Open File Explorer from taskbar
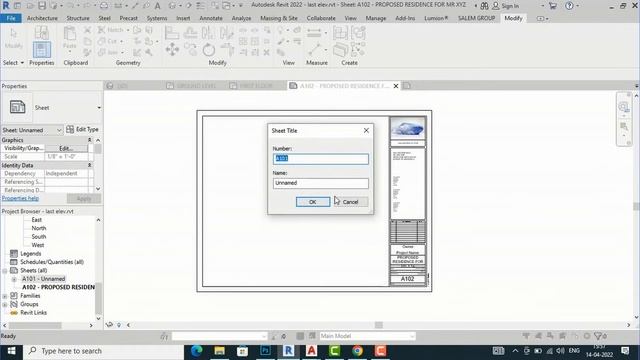Viewport: 640px width, 360px height. coord(220,351)
